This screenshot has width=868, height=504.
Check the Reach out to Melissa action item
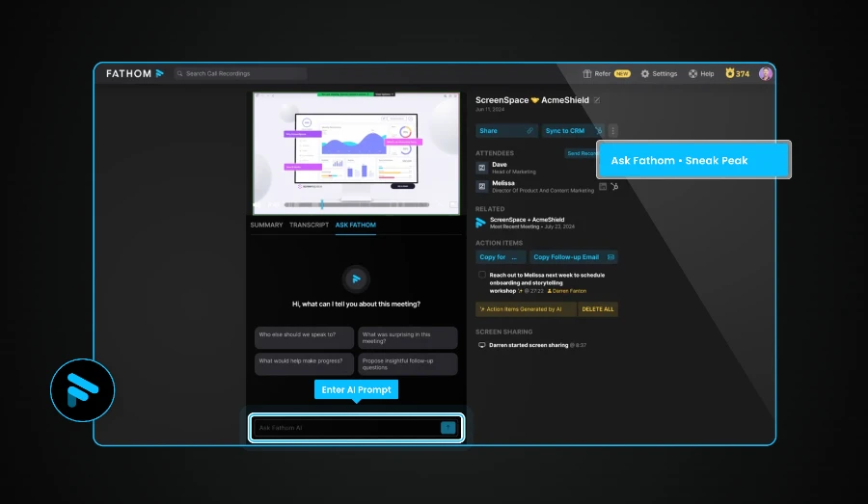(x=481, y=275)
